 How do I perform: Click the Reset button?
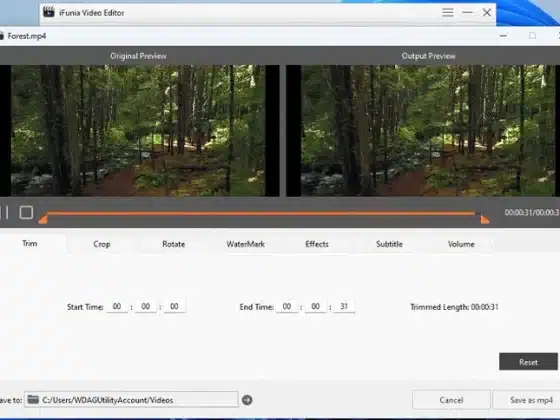click(x=528, y=362)
